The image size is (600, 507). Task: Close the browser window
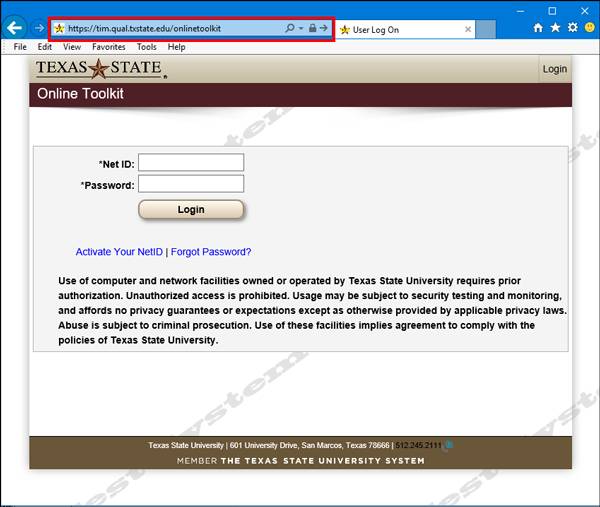click(x=585, y=11)
